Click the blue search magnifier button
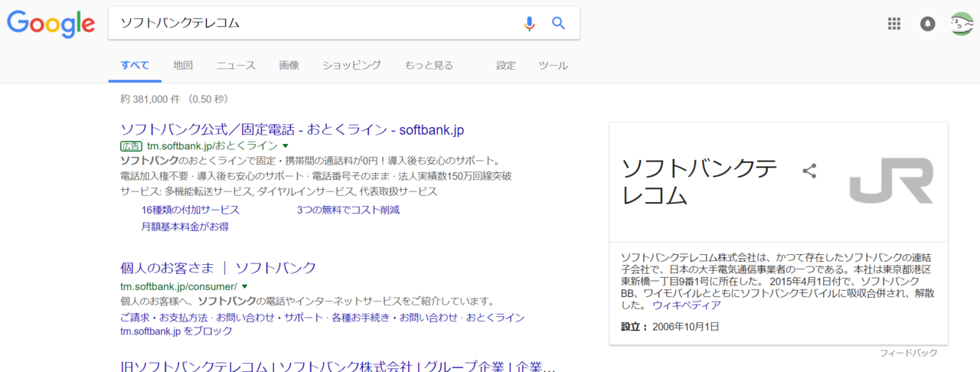 click(x=559, y=23)
